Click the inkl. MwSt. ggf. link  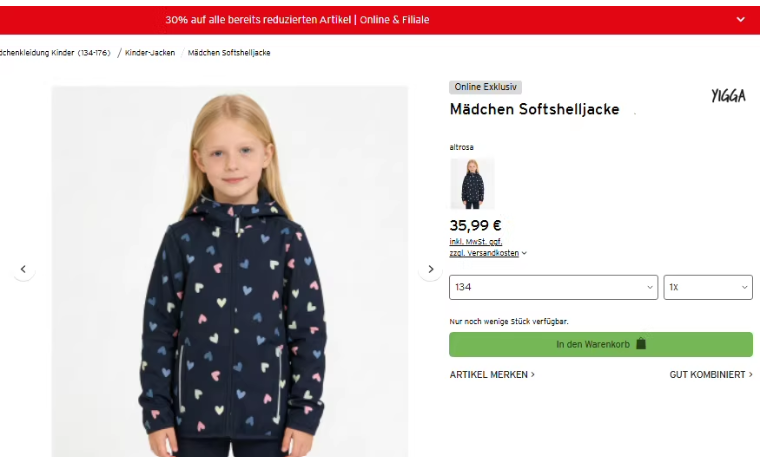[x=476, y=241]
